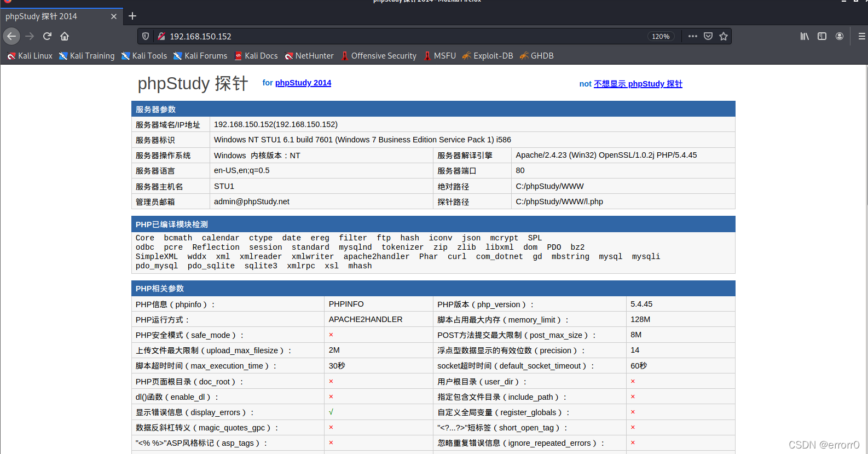Show insecure connection site info icon

pos(161,36)
